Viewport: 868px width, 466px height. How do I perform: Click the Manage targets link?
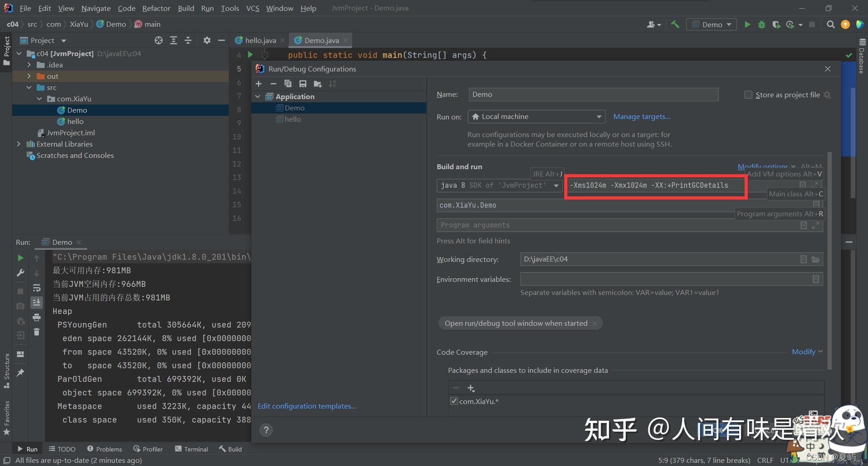pyautogui.click(x=642, y=117)
